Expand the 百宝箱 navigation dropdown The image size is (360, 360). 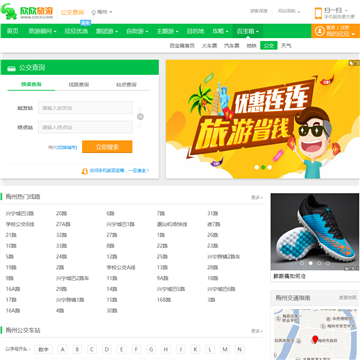click(x=248, y=31)
